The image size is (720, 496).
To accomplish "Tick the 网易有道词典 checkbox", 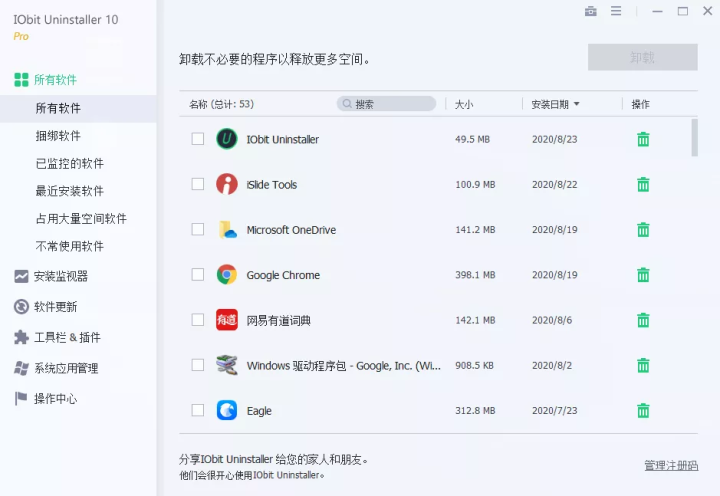I will pyautogui.click(x=198, y=320).
